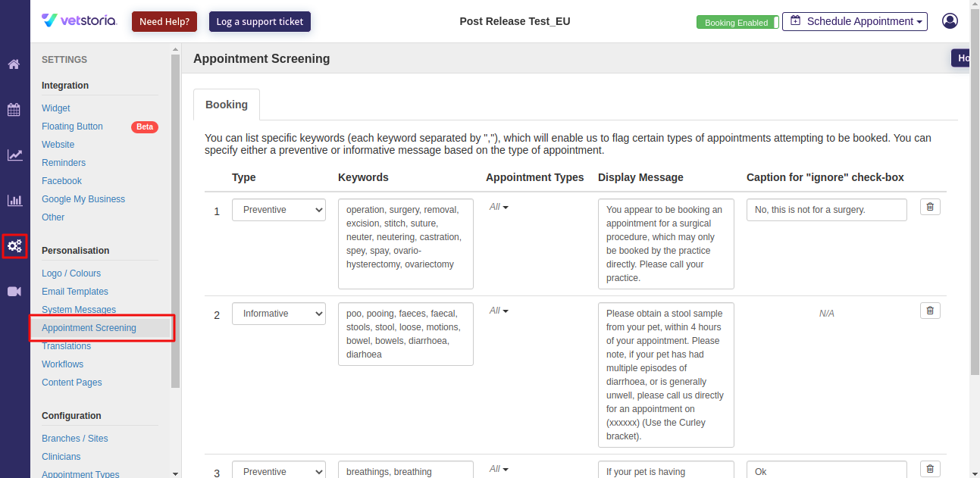Open the line chart analytics icon
This screenshot has width=980, height=478.
click(x=14, y=155)
